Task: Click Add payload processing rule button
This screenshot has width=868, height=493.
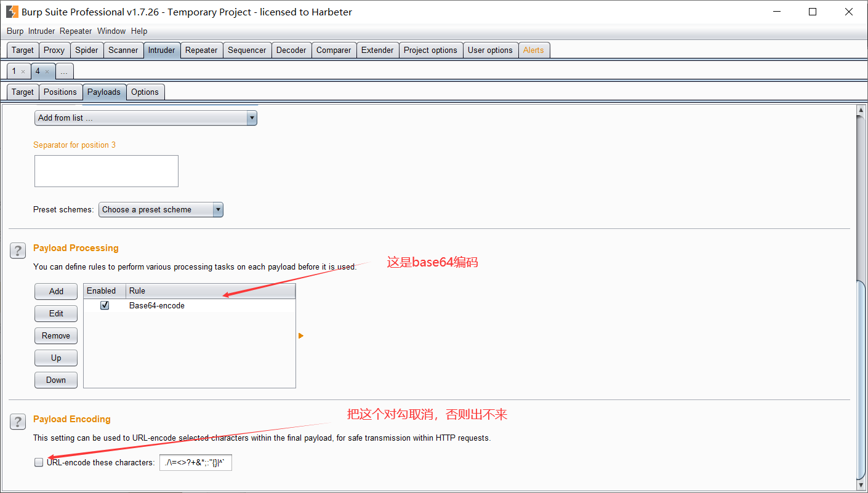Action: point(56,291)
